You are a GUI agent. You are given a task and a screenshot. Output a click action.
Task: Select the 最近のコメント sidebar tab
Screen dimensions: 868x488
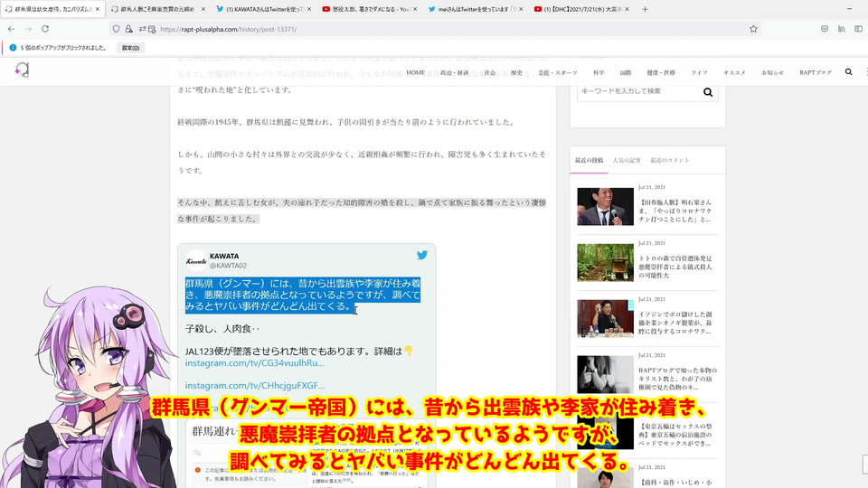click(x=670, y=160)
